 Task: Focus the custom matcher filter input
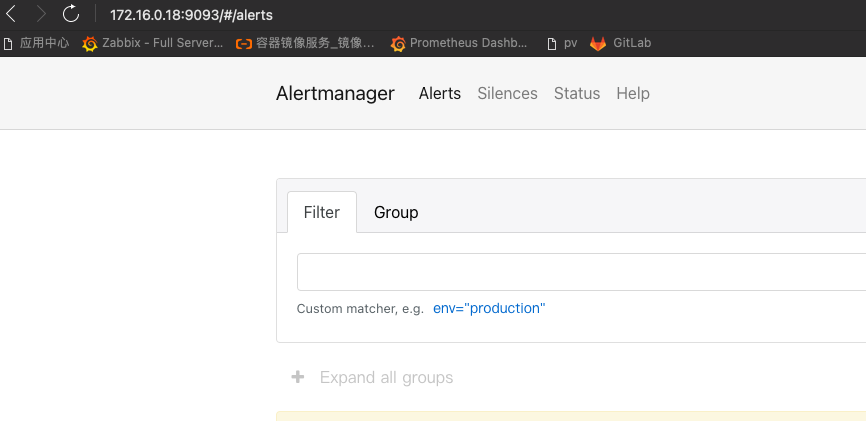(x=580, y=272)
